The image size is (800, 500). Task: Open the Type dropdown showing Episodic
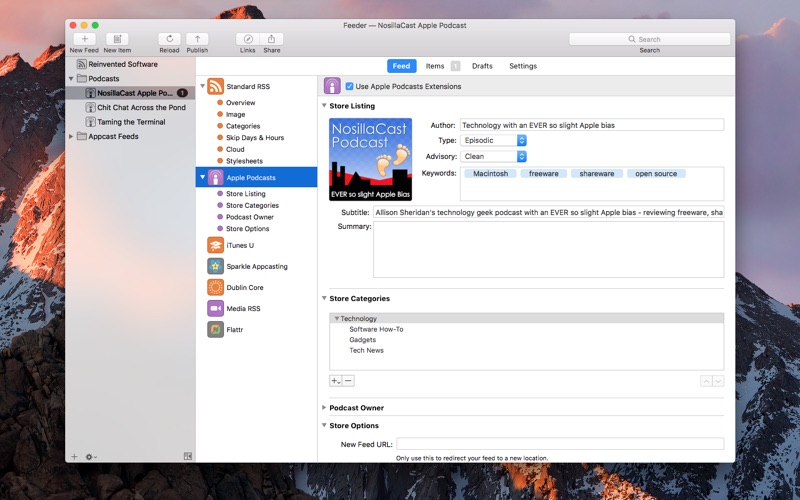[x=493, y=141]
